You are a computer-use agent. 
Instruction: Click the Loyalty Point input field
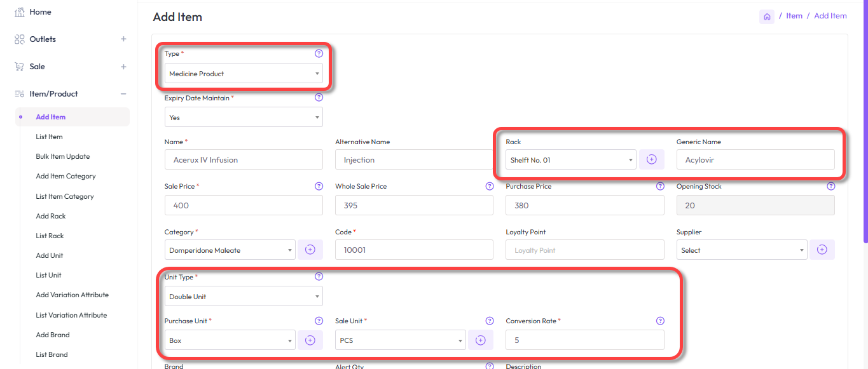click(584, 250)
